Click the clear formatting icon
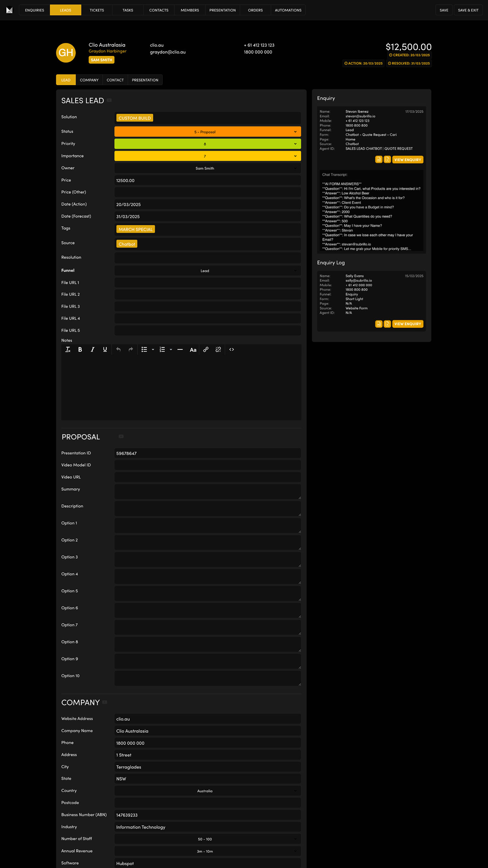 point(68,350)
